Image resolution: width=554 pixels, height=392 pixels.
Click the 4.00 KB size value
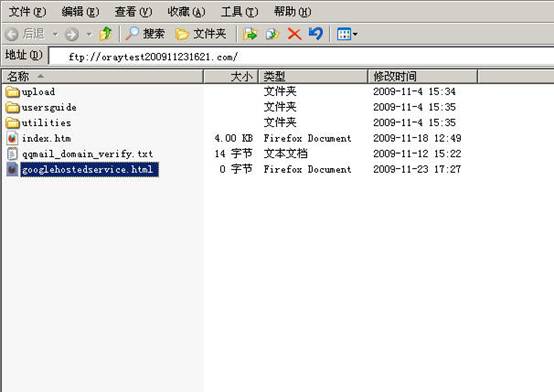click(233, 138)
